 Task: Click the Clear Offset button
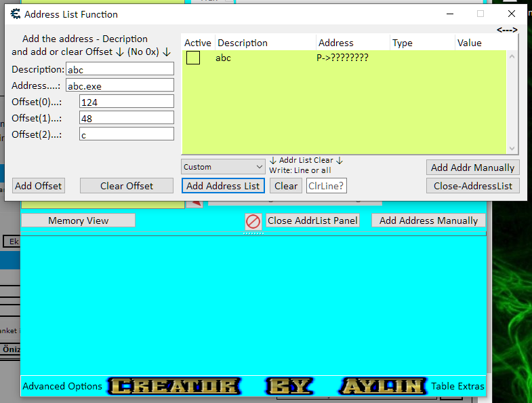click(x=127, y=186)
